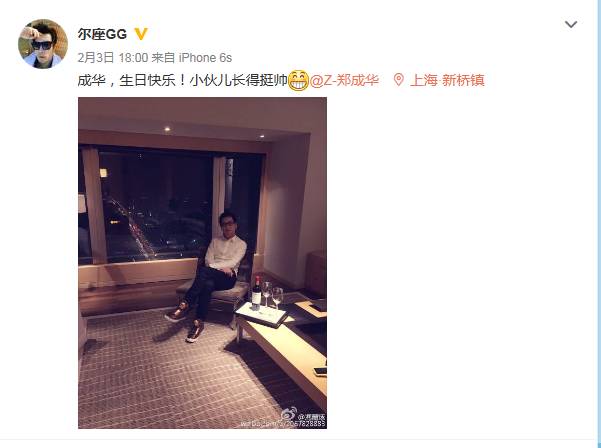Visit the 尔座GG username link
The width and height of the screenshot is (601, 448).
click(x=102, y=34)
